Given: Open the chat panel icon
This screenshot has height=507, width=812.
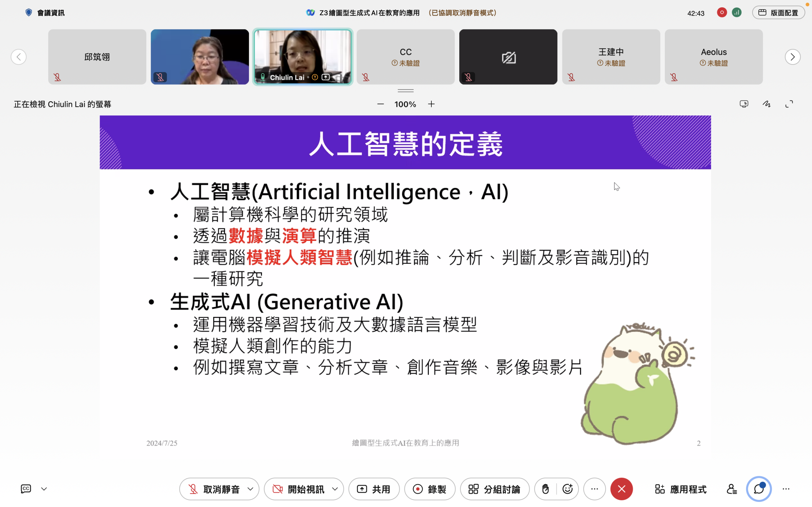Looking at the screenshot, I should [759, 489].
